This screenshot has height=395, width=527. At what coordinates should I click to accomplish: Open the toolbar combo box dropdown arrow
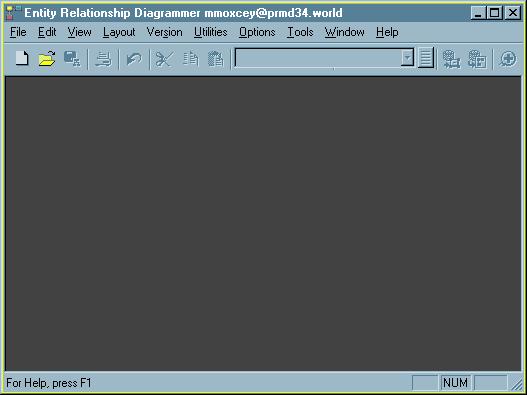(407, 58)
